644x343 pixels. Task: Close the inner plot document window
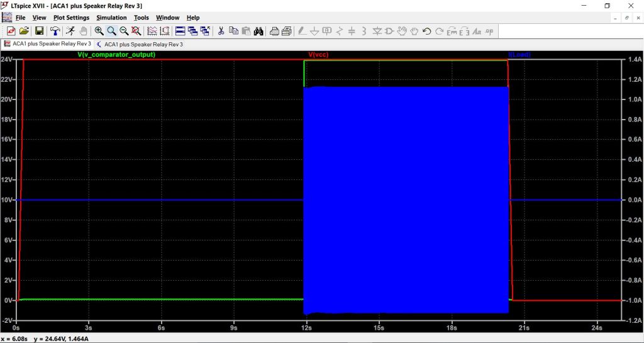(x=638, y=18)
